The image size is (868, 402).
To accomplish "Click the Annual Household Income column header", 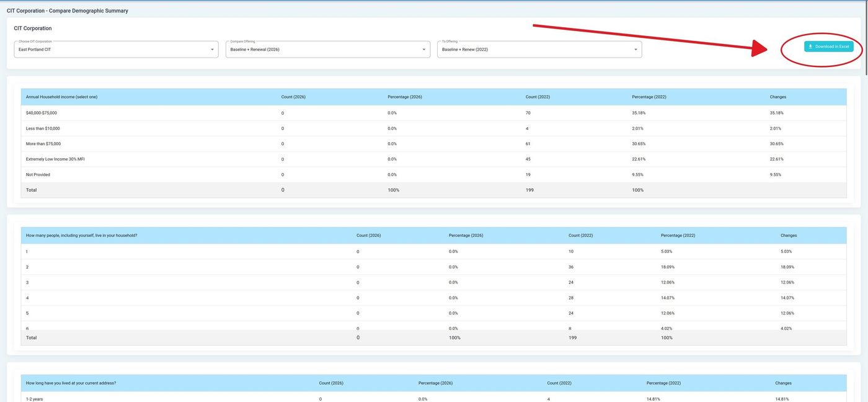I will (61, 97).
